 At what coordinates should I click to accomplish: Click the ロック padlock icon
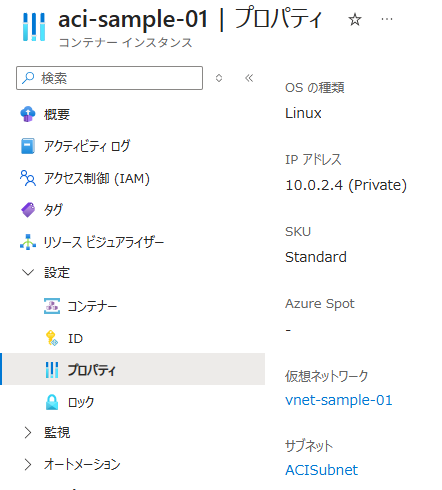pyautogui.click(x=52, y=402)
